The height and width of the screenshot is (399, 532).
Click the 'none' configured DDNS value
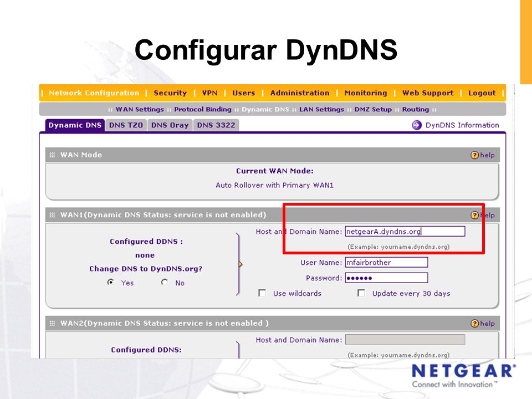(x=145, y=255)
